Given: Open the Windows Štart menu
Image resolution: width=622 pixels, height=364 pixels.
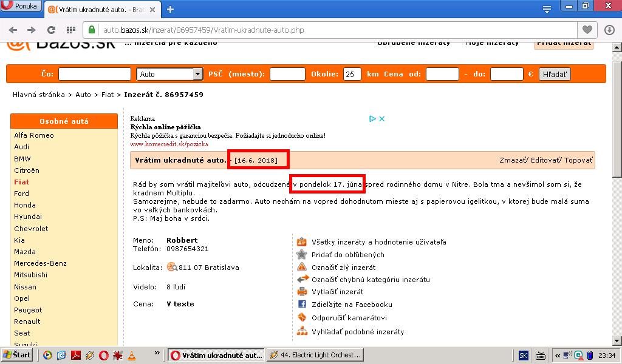Looking at the screenshot, I should pyautogui.click(x=17, y=355).
